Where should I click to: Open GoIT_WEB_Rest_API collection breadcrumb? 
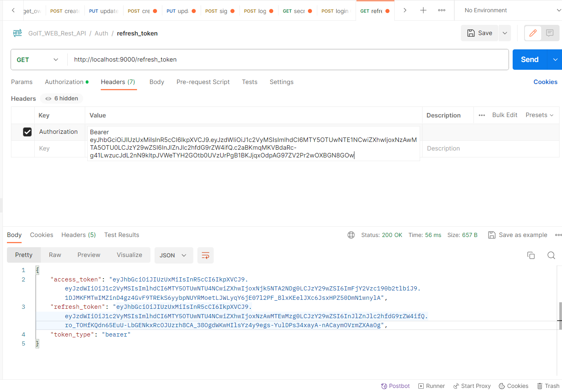tap(57, 33)
